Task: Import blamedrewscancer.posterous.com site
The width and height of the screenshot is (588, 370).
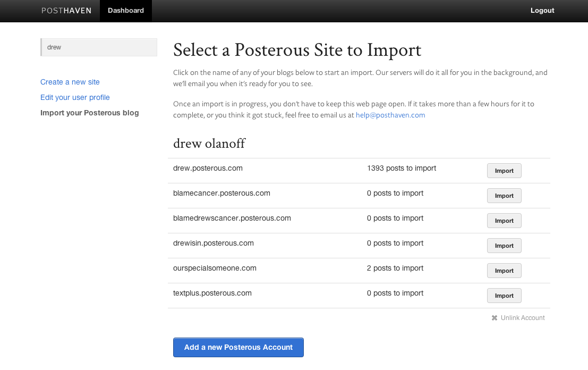Action: pyautogui.click(x=504, y=221)
